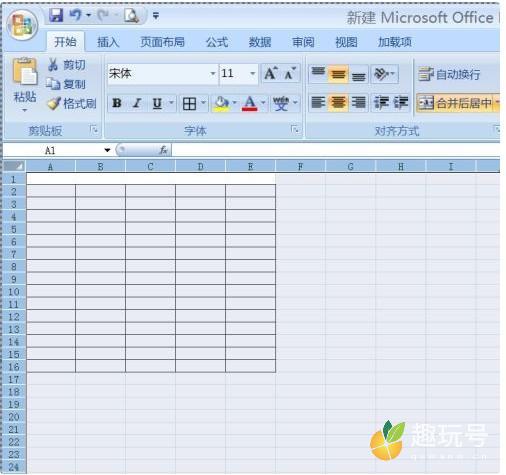Open the borders dropdown arrow

(x=203, y=103)
